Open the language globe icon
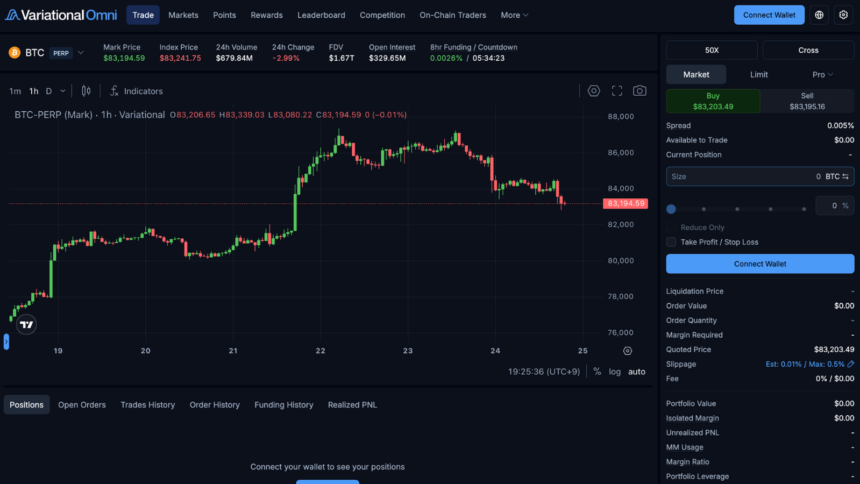860x484 pixels. 819,15
